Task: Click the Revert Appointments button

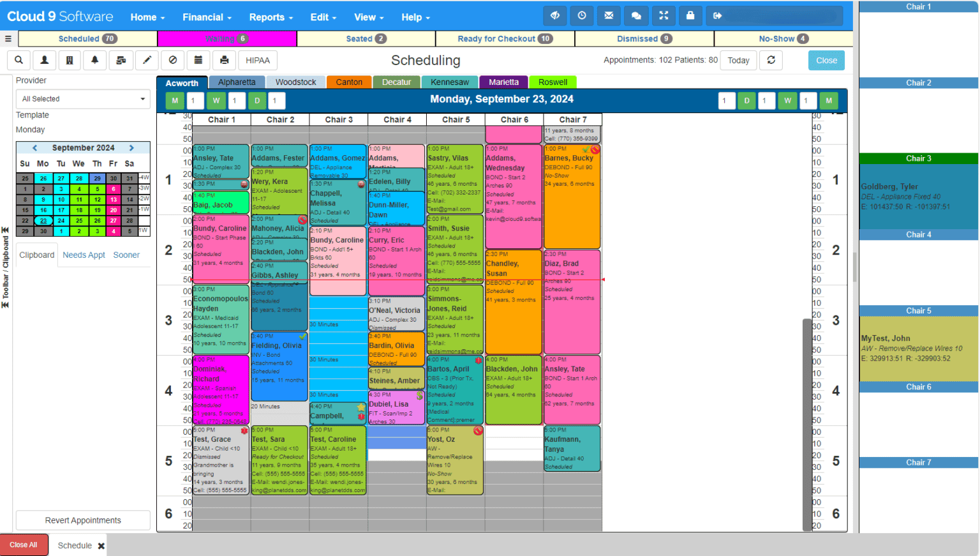Action: [x=82, y=520]
